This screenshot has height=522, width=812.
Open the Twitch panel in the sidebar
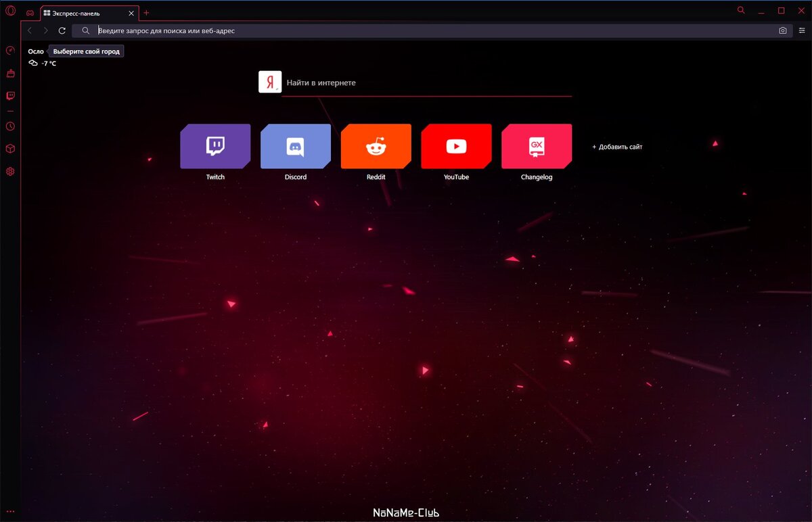tap(10, 96)
